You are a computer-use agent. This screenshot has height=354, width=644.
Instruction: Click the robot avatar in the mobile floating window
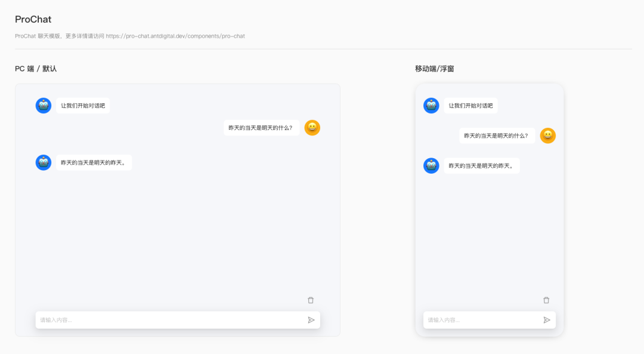(x=431, y=105)
